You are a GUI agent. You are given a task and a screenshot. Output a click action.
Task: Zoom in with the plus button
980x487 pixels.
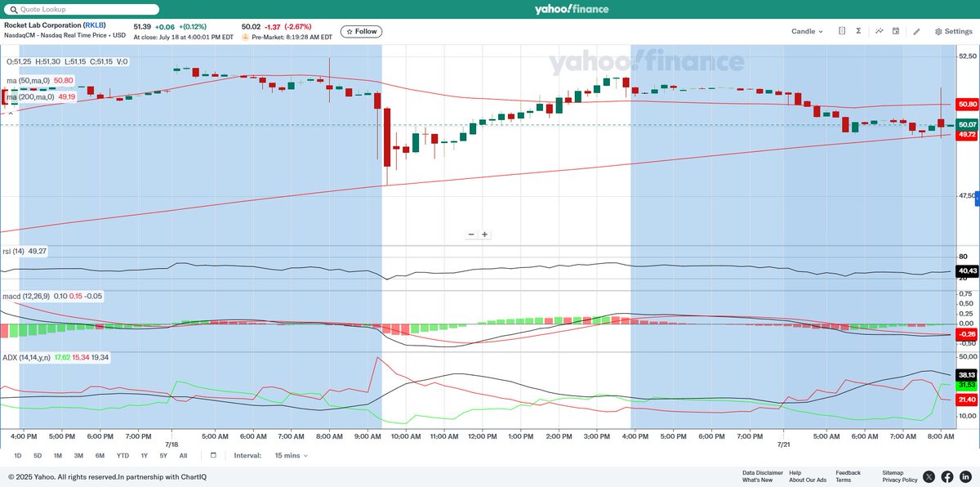tap(484, 235)
